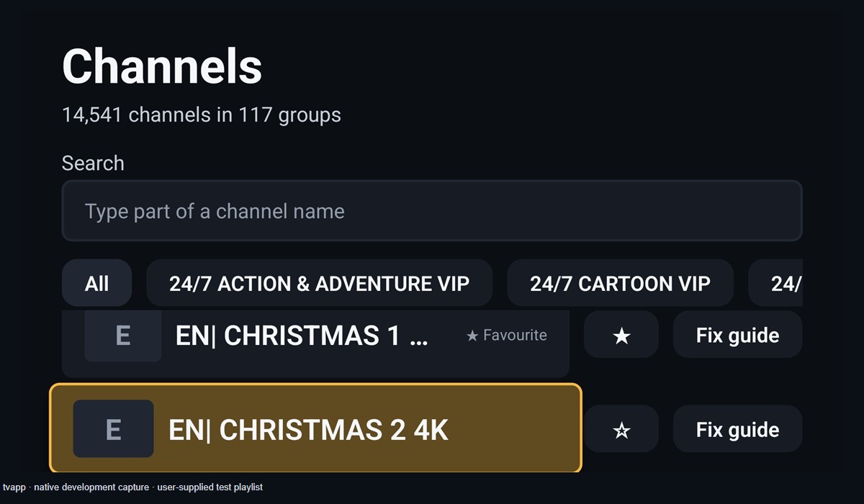Open the EN| CHRISTMAS 1 letter E logo tile
Image resolution: width=864 pixels, height=504 pixels.
point(122,336)
